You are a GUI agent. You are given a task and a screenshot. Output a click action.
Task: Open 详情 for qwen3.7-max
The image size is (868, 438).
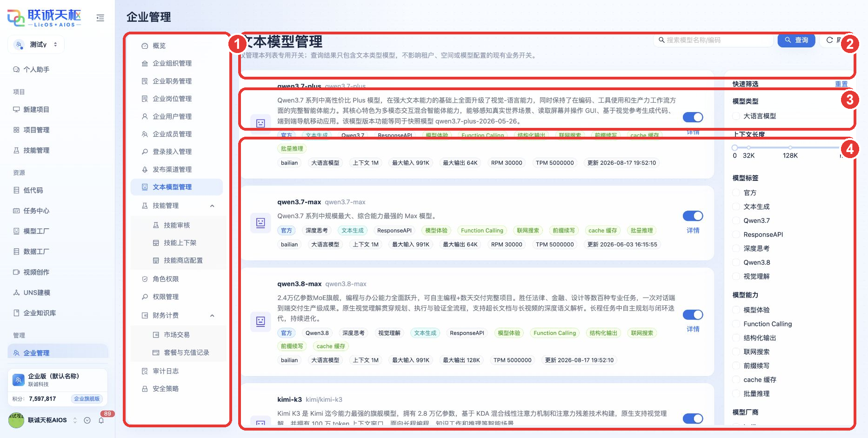pyautogui.click(x=693, y=231)
